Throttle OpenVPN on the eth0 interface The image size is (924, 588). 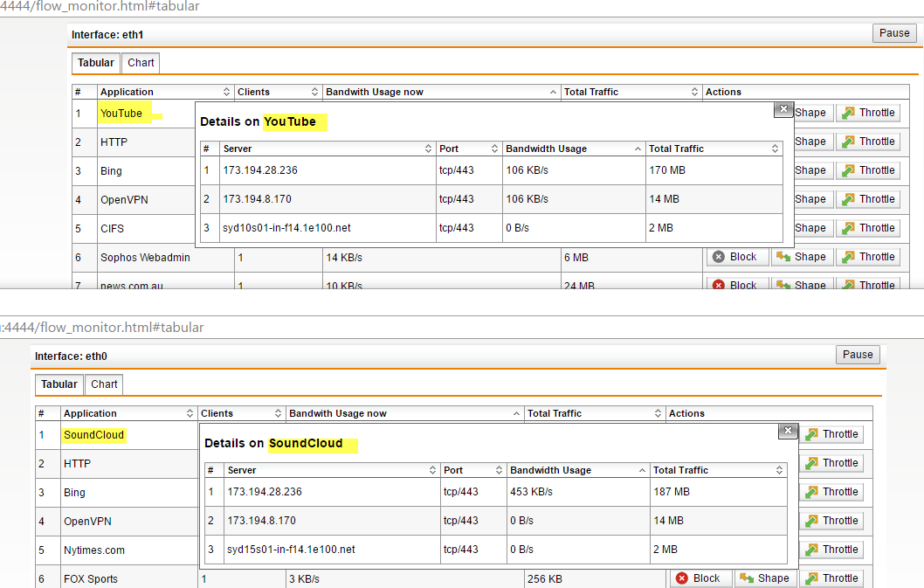point(831,521)
